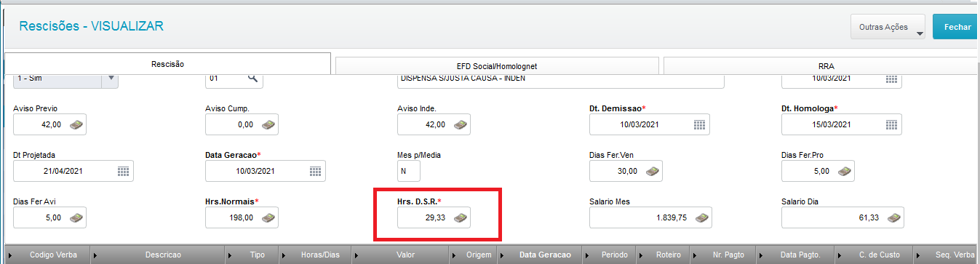
Task: Click the Dt. Homologa date field
Action: coord(841,125)
